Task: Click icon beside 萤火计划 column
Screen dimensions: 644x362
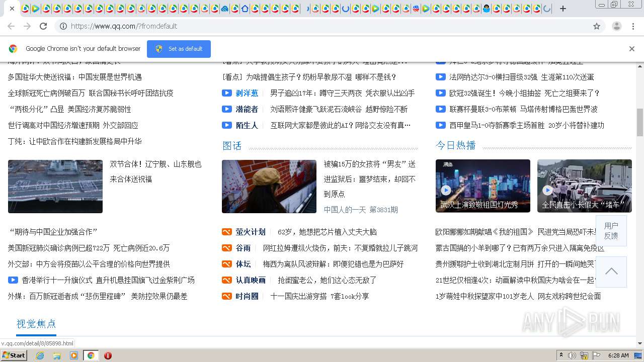Action: (x=227, y=232)
